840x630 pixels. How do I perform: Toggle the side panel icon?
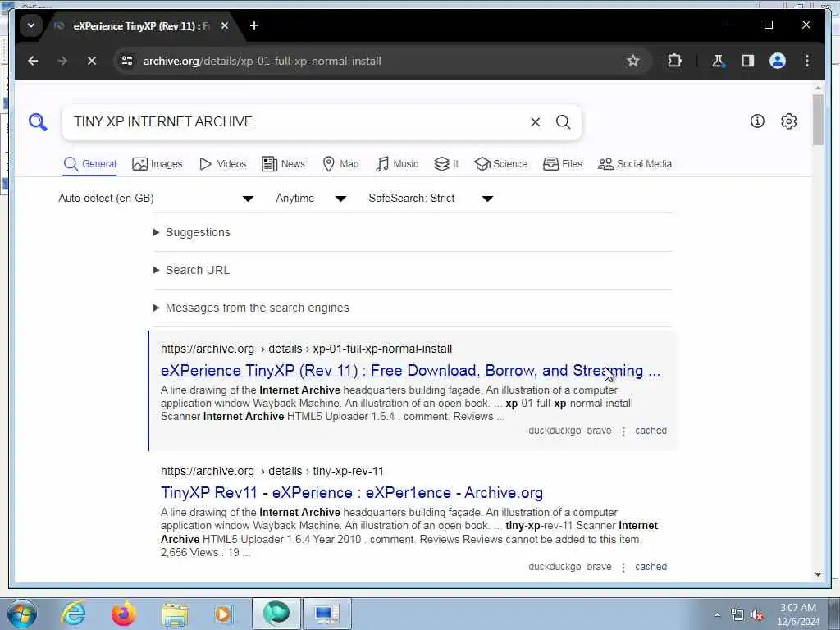tap(747, 61)
